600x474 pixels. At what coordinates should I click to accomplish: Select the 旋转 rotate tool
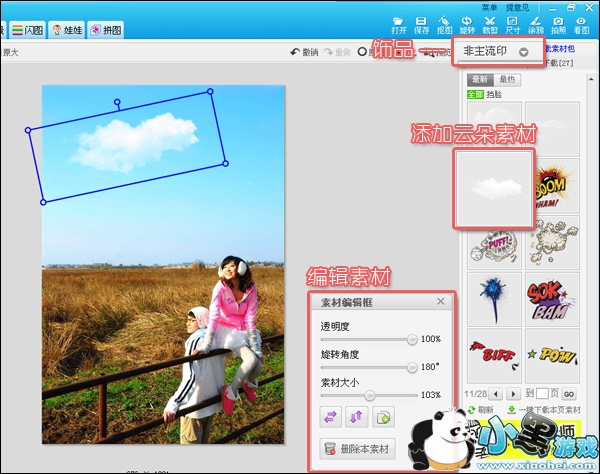[467, 25]
